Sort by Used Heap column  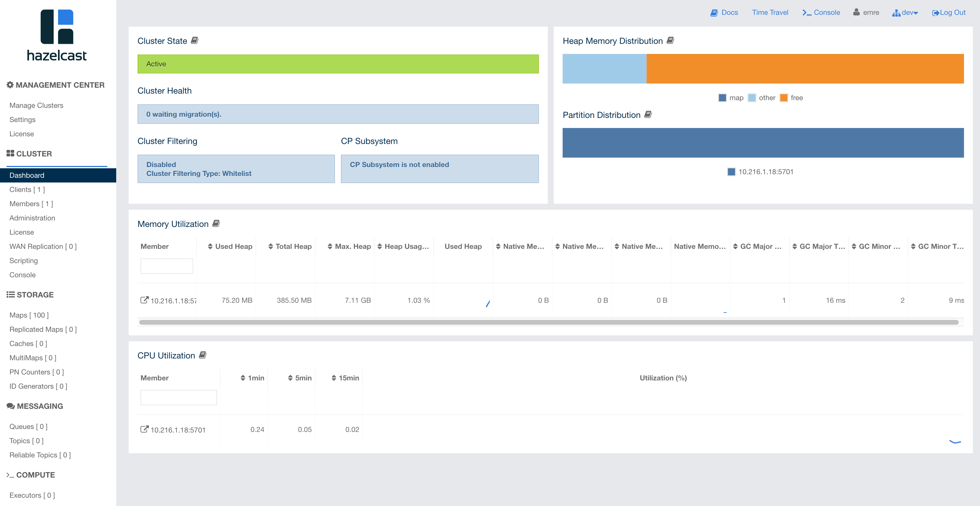pos(230,246)
